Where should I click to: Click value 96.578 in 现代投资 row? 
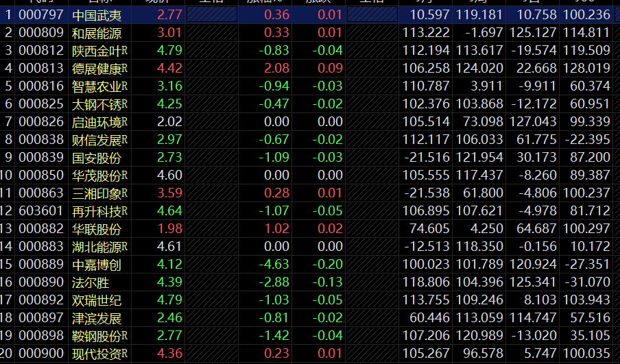tap(484, 353)
